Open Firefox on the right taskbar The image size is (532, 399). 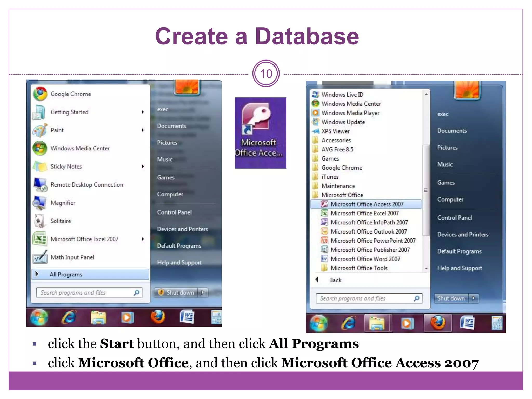pos(438,323)
